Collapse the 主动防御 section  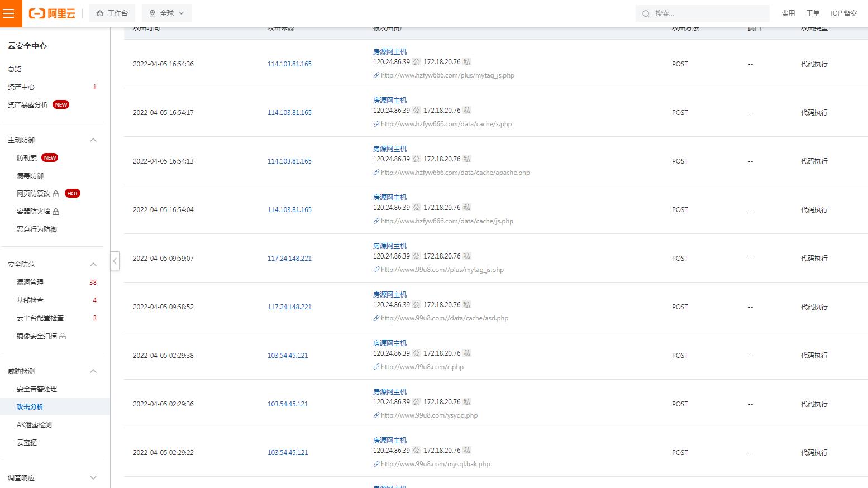coord(93,140)
